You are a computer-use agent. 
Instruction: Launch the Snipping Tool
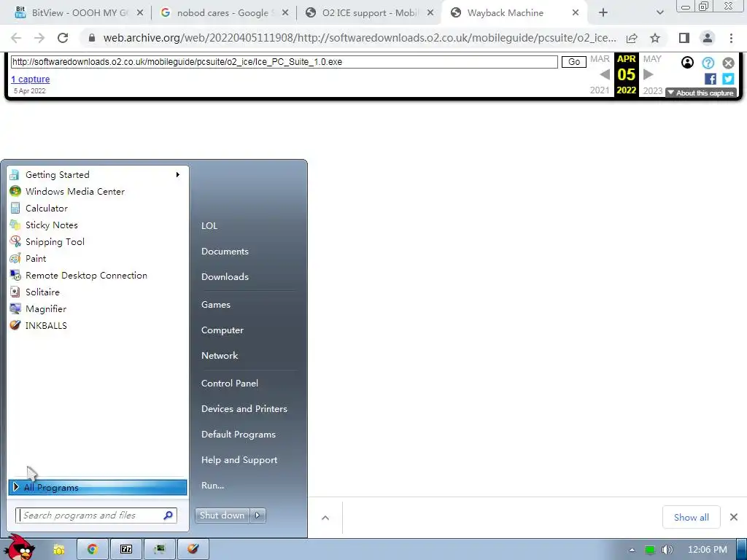pyautogui.click(x=97, y=242)
